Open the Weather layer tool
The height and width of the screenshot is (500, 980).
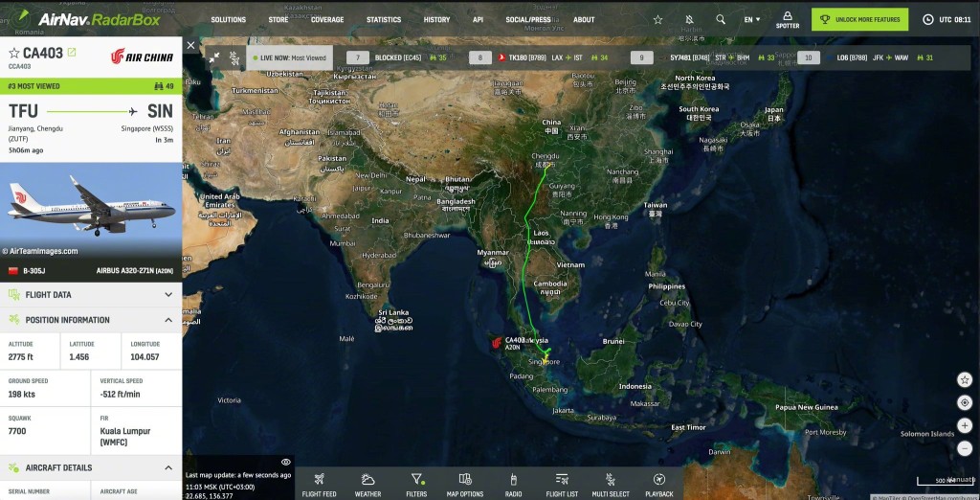(367, 484)
